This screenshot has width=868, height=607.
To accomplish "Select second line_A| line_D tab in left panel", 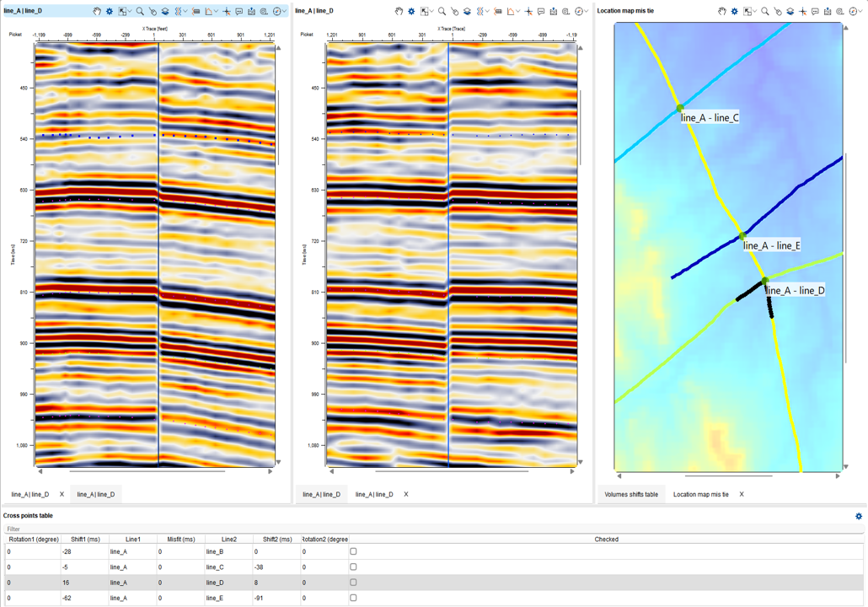I will [x=96, y=495].
